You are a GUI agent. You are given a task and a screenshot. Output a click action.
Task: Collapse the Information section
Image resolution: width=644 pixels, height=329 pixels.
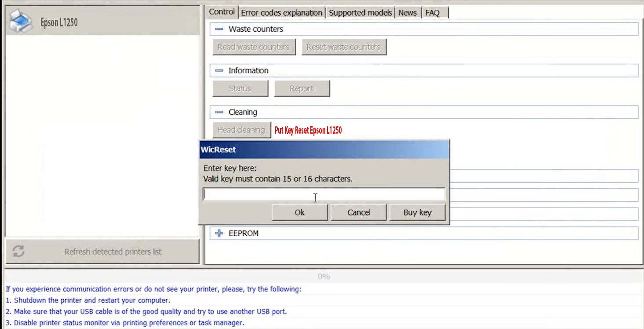pos(219,70)
